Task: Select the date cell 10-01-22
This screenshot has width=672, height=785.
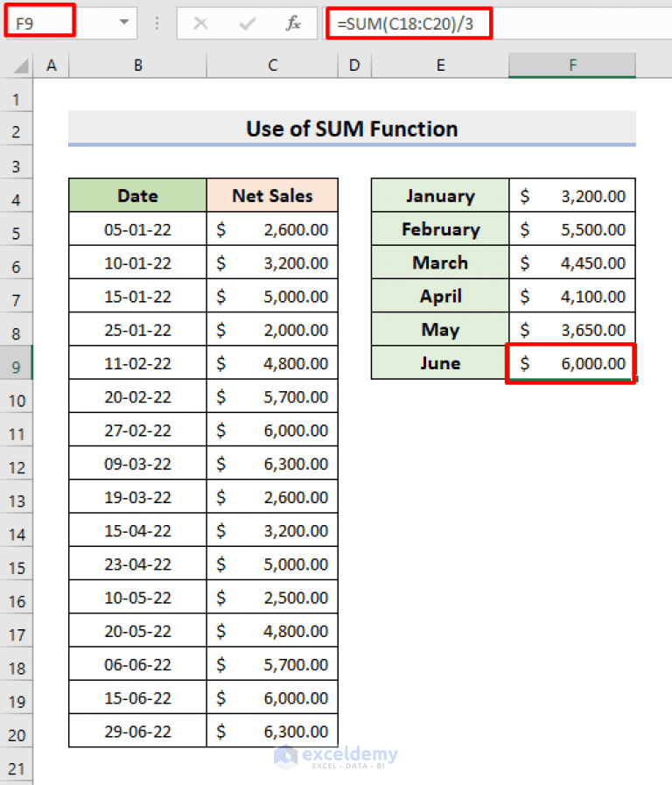Action: (x=137, y=263)
